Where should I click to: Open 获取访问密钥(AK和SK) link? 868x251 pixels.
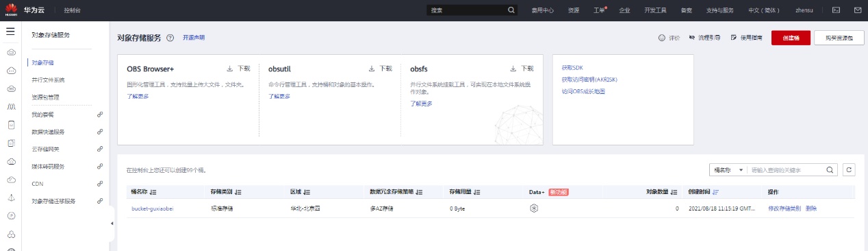click(x=589, y=80)
